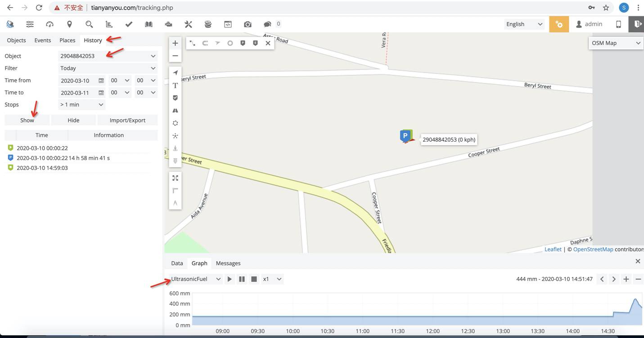Click the engine diagnostics icon in toolbar
644x338 pixels.
click(x=168, y=24)
